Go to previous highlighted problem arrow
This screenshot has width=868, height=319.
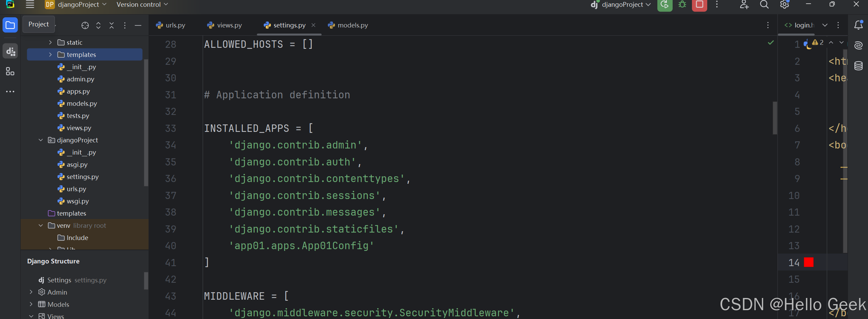point(831,42)
